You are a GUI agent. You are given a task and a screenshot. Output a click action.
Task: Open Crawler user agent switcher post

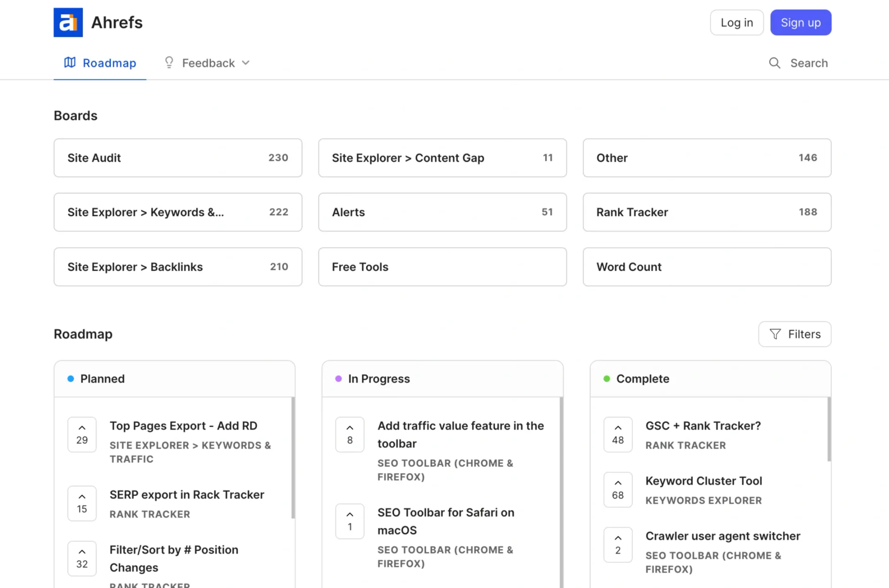pyautogui.click(x=722, y=536)
